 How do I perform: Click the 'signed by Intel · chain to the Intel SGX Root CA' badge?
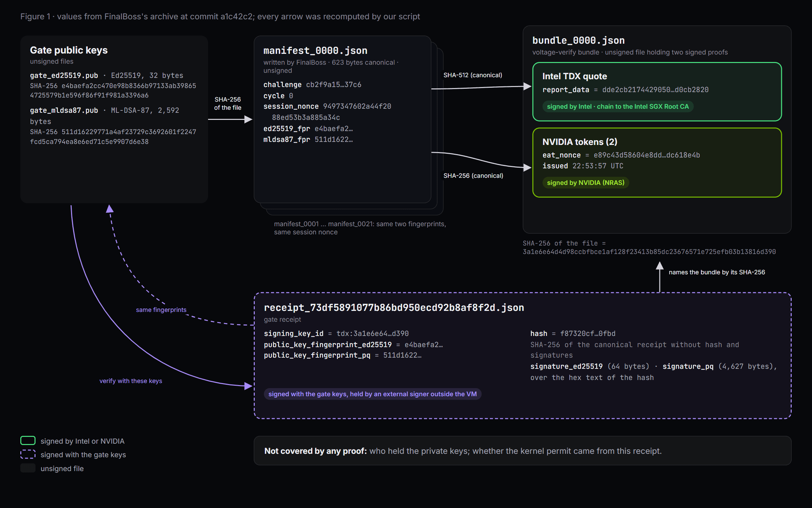(618, 106)
